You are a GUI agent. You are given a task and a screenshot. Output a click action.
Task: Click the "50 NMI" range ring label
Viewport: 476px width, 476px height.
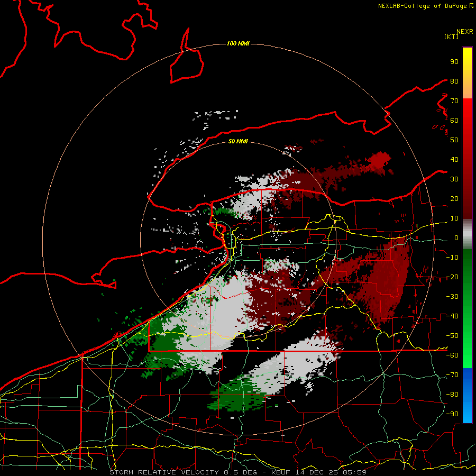point(238,141)
